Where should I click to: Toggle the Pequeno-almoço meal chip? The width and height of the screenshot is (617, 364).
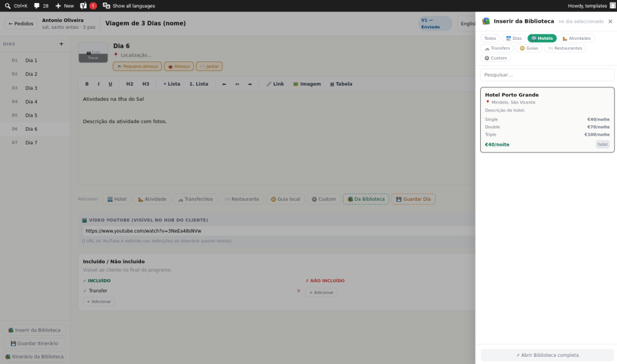click(x=137, y=66)
